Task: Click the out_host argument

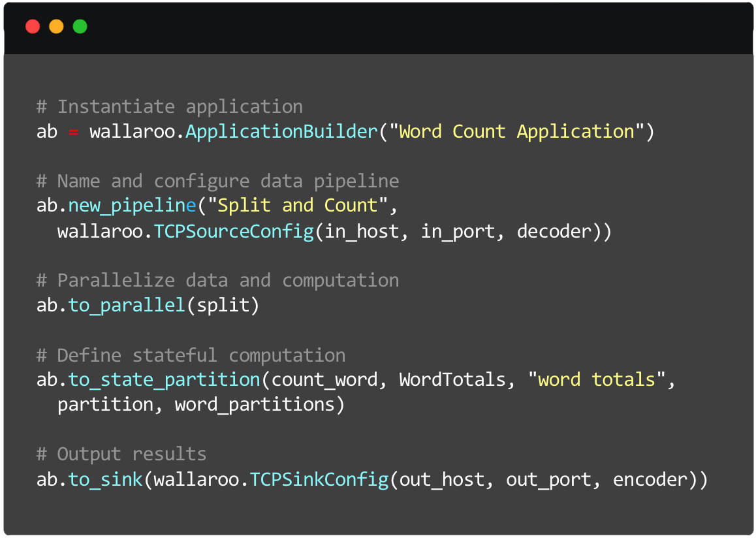Action: (x=441, y=480)
